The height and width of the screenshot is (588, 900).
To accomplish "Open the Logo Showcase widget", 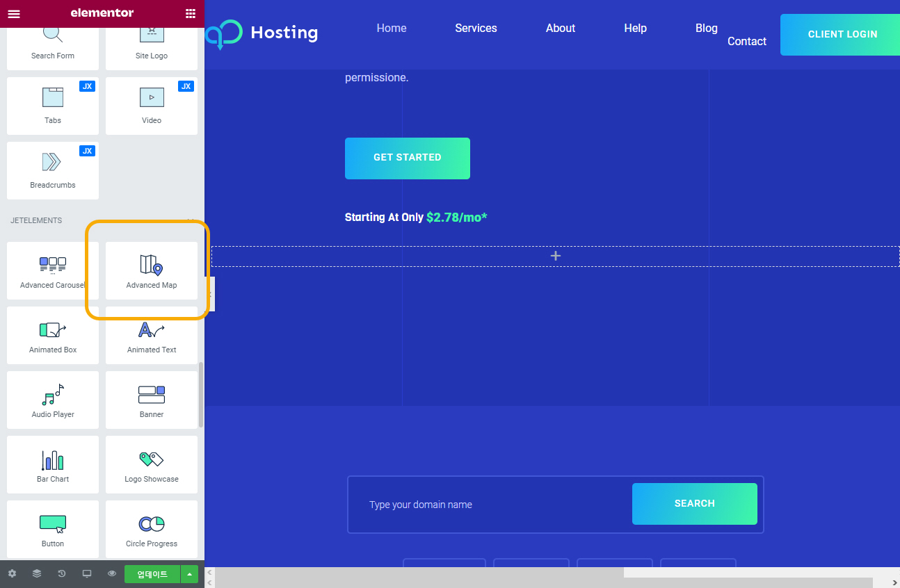I will tap(151, 464).
